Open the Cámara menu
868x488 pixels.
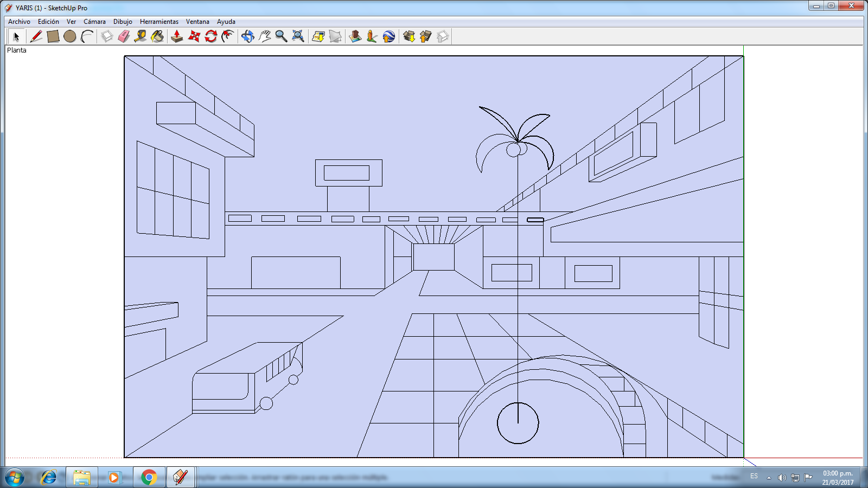[x=94, y=22]
